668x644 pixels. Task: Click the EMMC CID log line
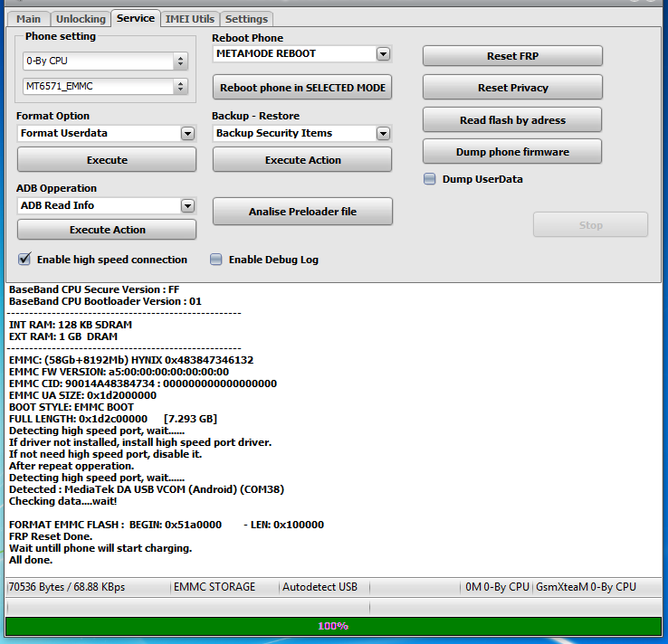coord(143,384)
